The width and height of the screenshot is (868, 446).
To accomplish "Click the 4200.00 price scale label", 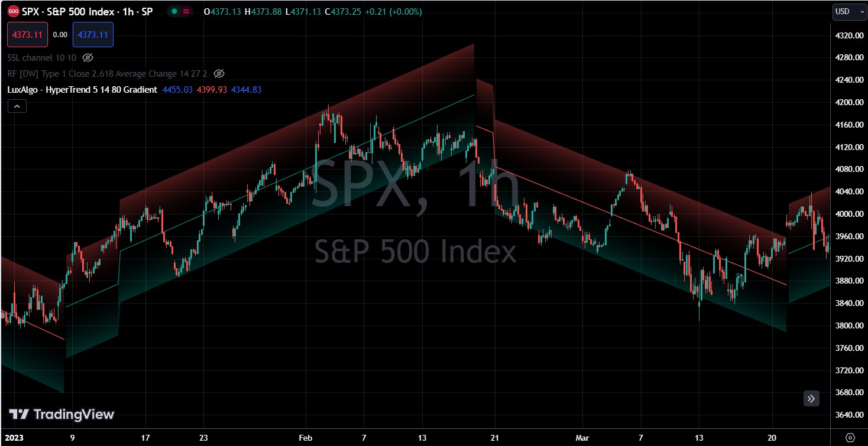I will (x=850, y=102).
